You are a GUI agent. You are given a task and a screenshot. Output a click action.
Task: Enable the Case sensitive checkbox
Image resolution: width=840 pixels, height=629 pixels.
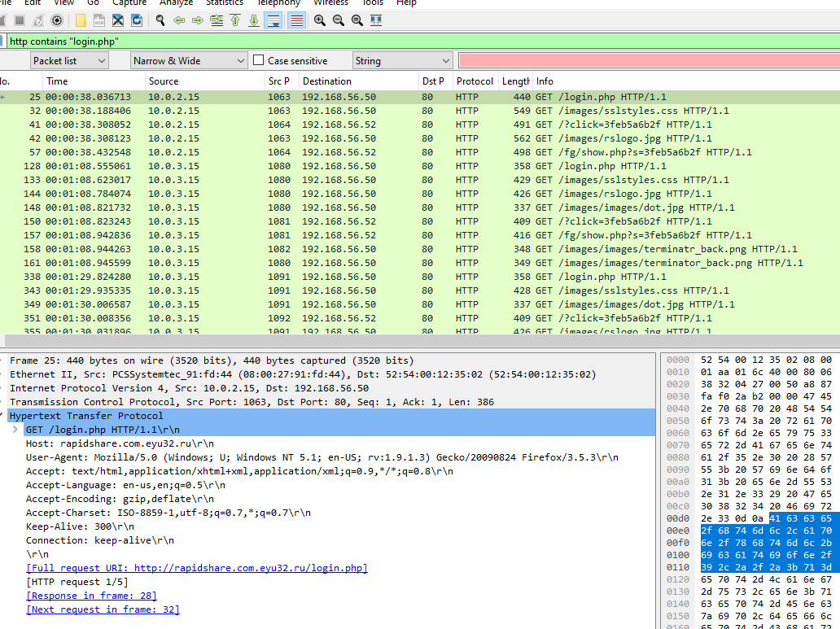(259, 60)
